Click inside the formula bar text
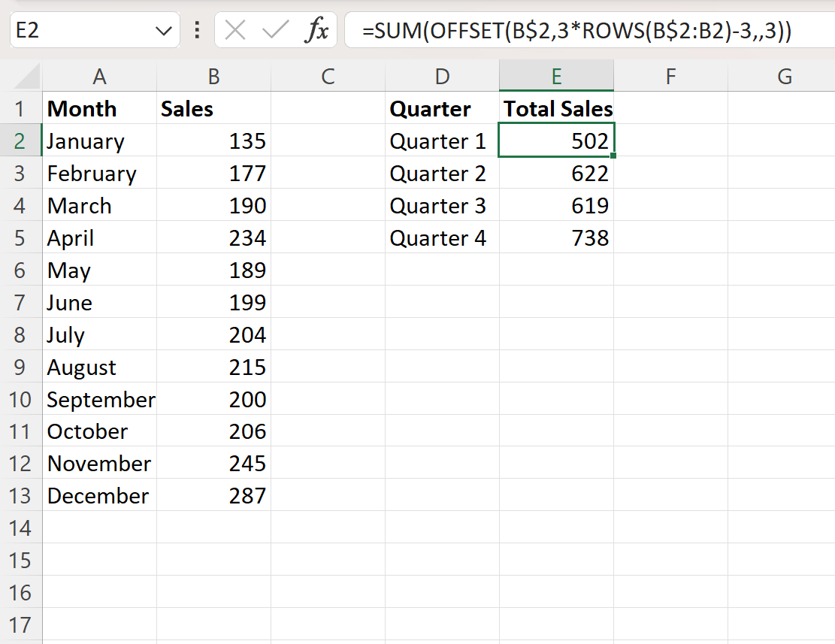This screenshot has width=835, height=644. click(x=576, y=30)
